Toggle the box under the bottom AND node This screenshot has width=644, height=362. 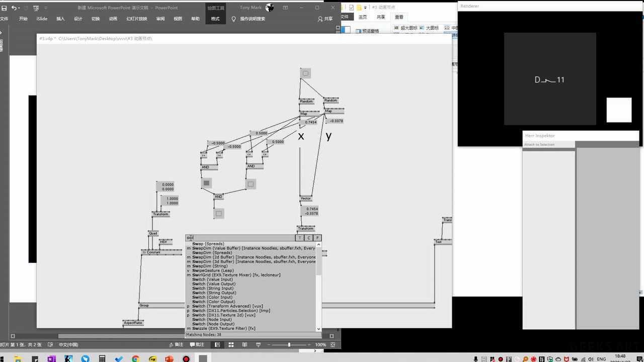pyautogui.click(x=218, y=214)
